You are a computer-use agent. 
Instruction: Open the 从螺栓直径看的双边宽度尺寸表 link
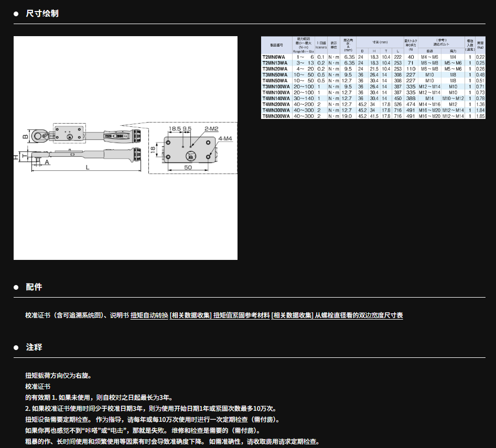tap(359, 315)
